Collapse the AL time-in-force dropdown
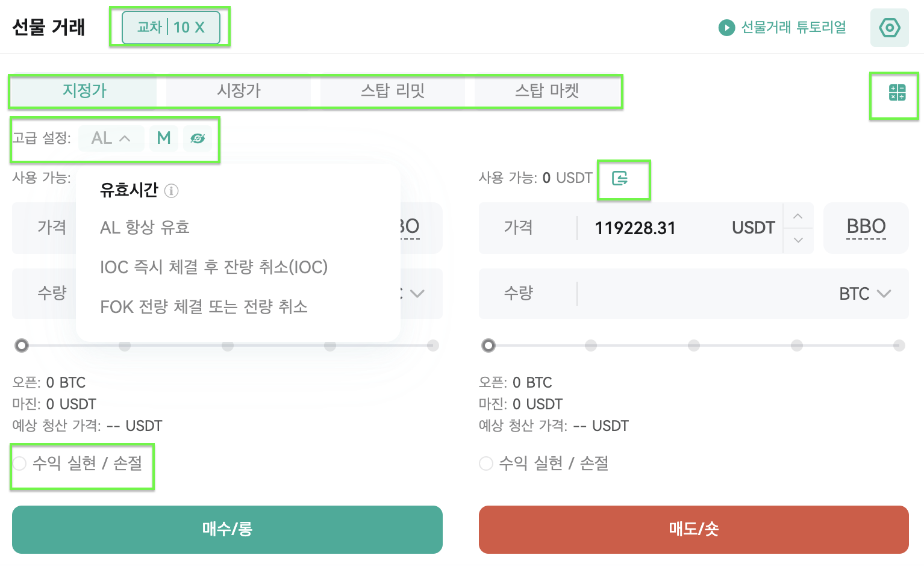Viewport: 924px width, 567px height. [111, 138]
